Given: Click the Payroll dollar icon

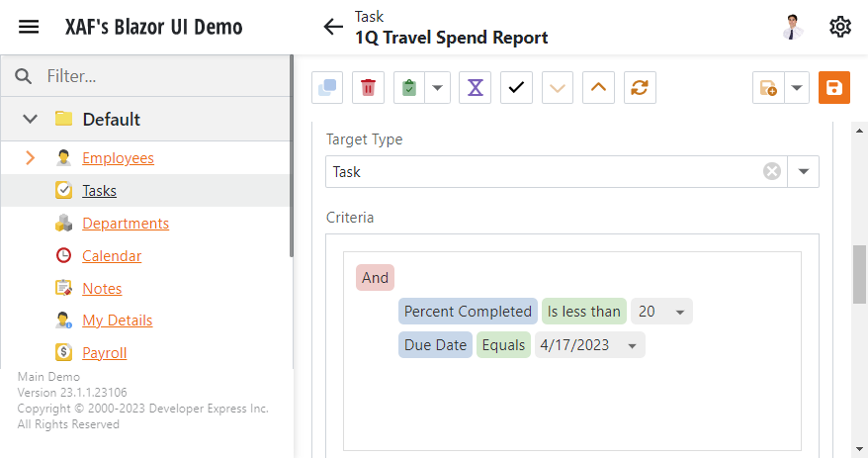Looking at the screenshot, I should [x=63, y=352].
